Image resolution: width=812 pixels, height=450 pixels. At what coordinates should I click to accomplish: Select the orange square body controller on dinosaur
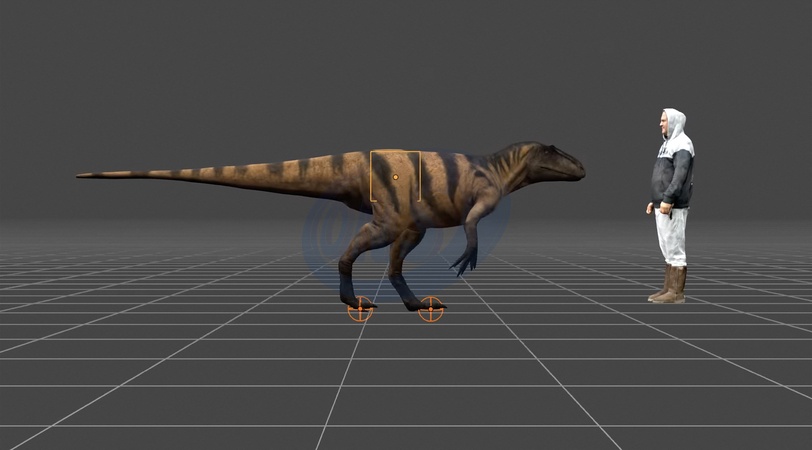tap(395, 177)
